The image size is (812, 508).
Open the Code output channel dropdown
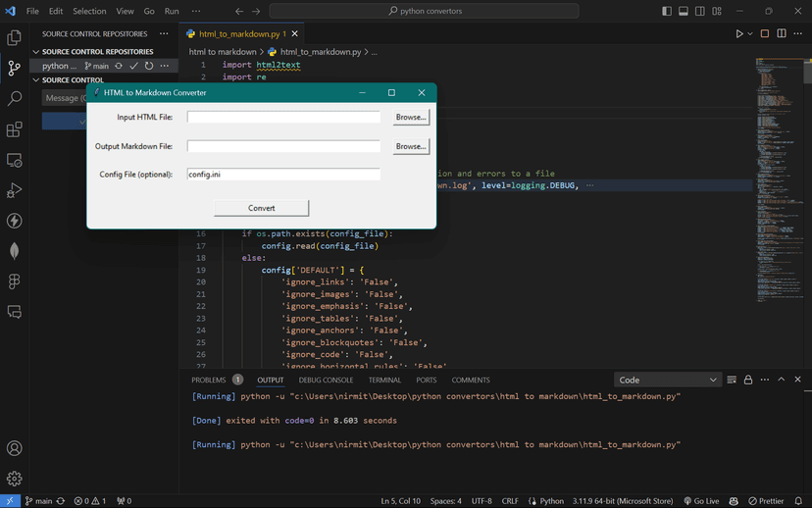pyautogui.click(x=668, y=380)
